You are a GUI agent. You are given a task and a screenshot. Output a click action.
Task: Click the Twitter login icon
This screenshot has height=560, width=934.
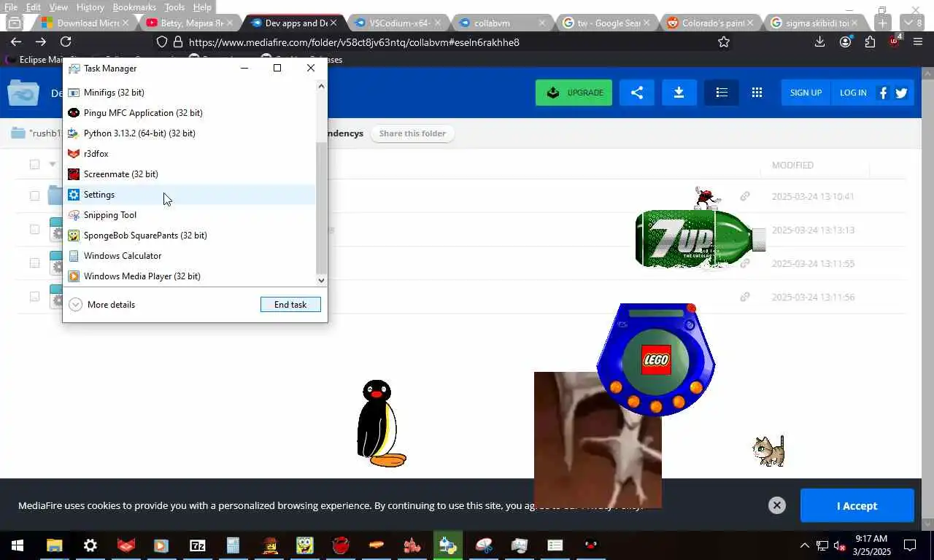click(901, 93)
